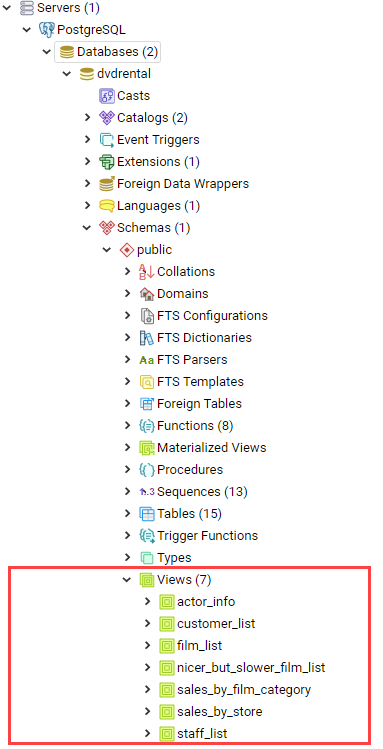The image size is (383, 749).
Task: Expand the Catalogs (2) node
Action: 87,118
